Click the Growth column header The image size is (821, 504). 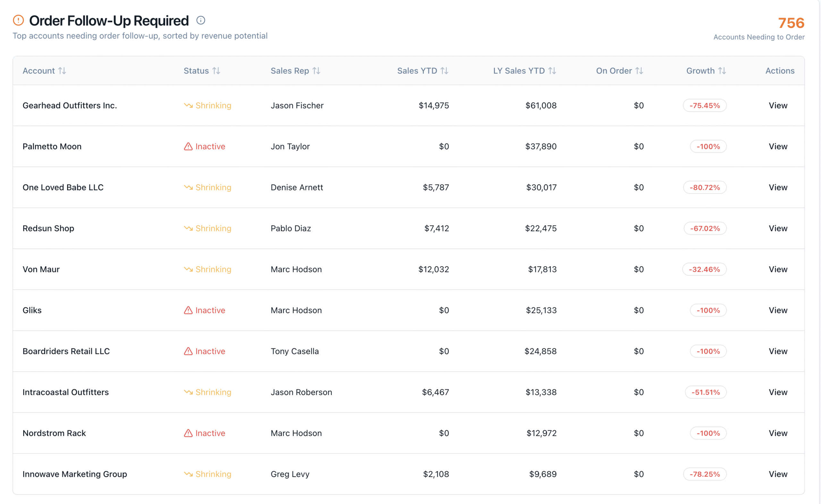[700, 71]
